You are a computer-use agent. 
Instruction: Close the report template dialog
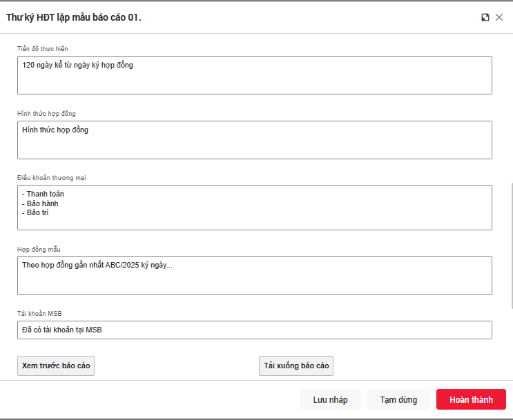499,17
